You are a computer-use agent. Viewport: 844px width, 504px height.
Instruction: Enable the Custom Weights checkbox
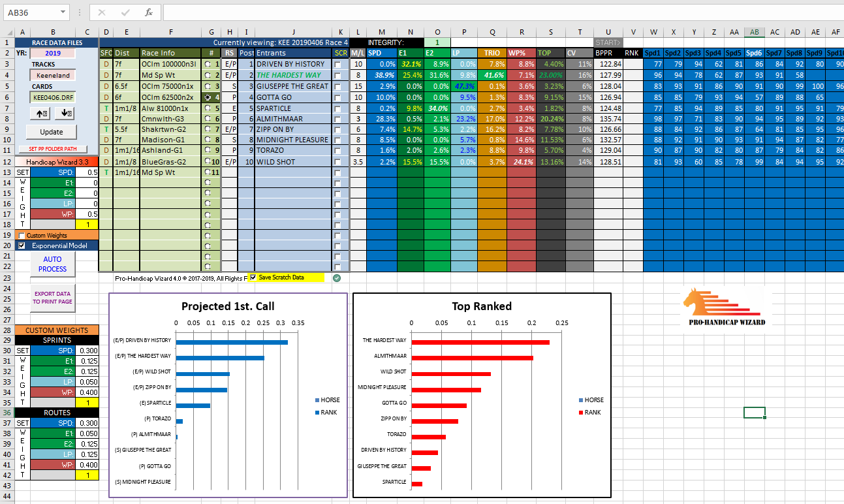pos(22,236)
